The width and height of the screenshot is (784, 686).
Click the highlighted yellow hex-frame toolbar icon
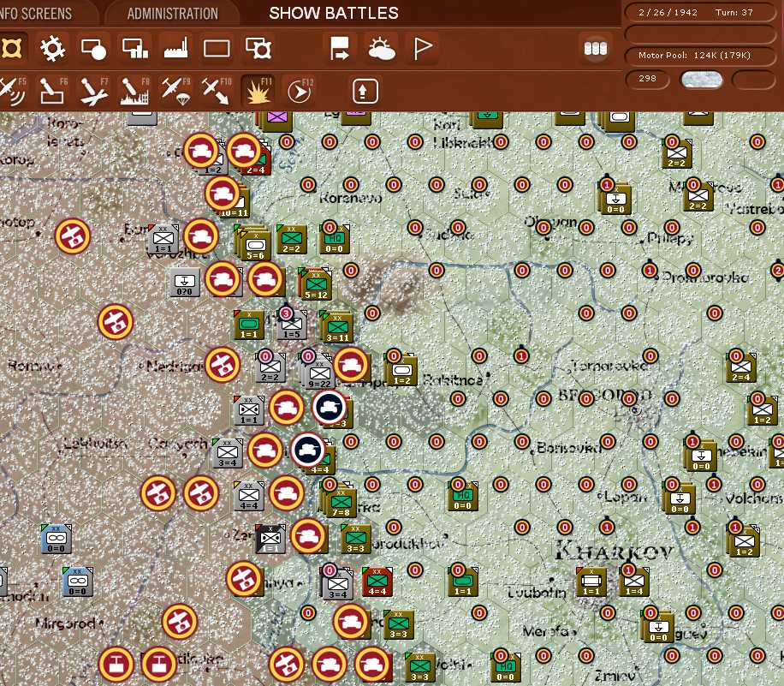click(x=11, y=49)
